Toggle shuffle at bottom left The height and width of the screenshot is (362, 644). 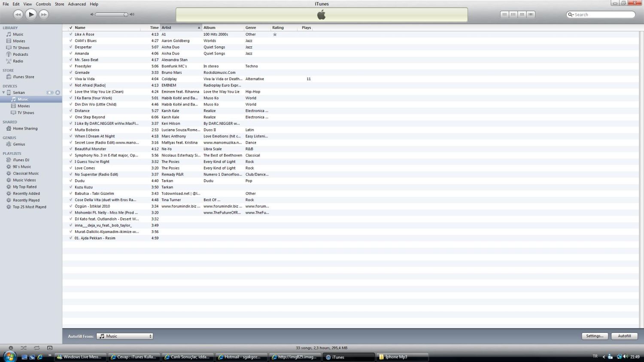pos(24,348)
